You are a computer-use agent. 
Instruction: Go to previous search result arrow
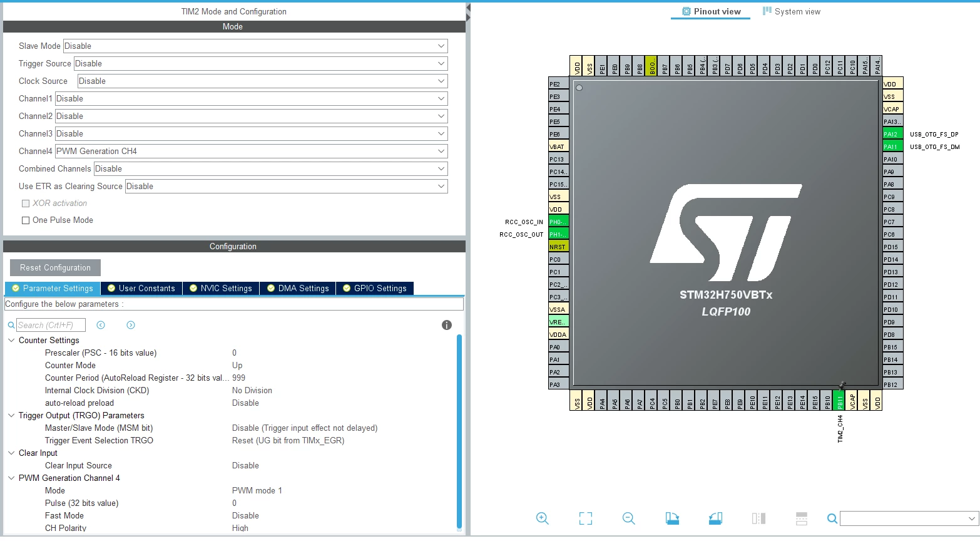tap(101, 325)
